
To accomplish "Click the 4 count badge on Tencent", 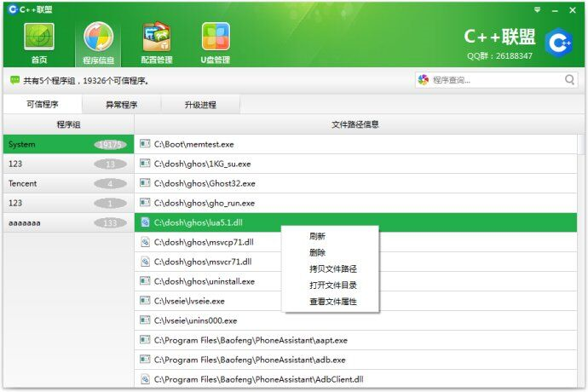I will coord(110,183).
